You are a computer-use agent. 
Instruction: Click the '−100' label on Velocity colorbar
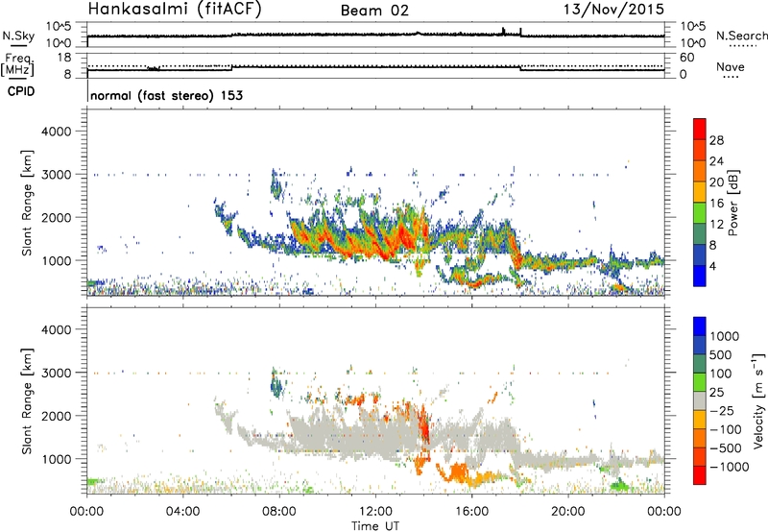[726, 429]
